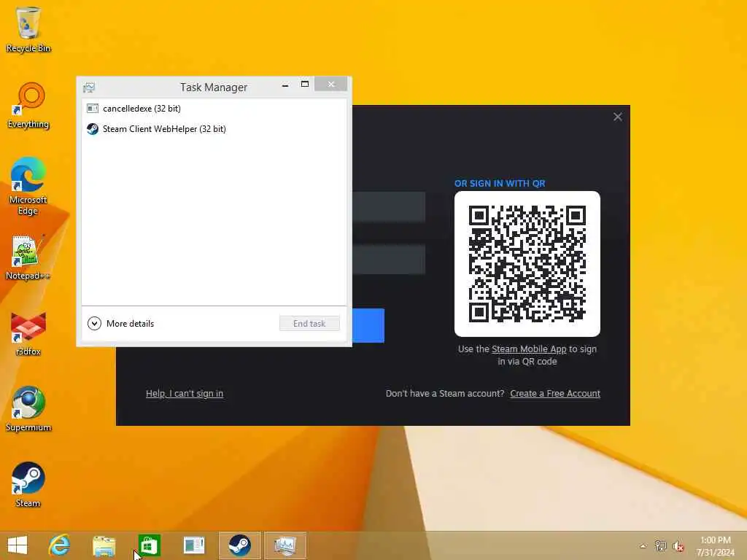The height and width of the screenshot is (560, 747).
Task: Select the Task Manager taskbar button
Action: (x=285, y=545)
